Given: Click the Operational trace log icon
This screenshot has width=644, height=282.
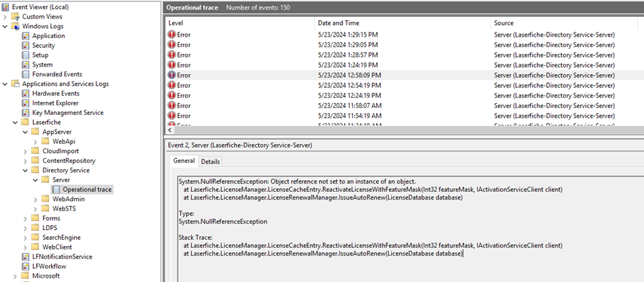Looking at the screenshot, I should [x=55, y=189].
